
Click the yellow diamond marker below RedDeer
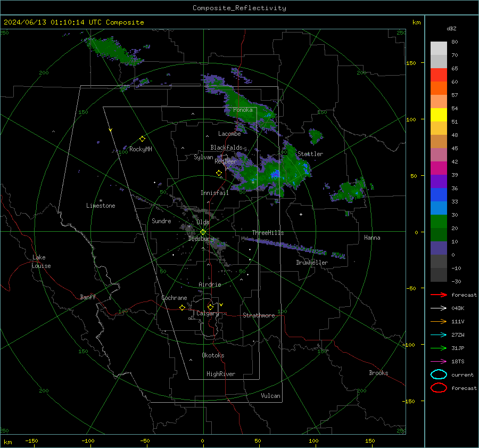pyautogui.click(x=219, y=173)
